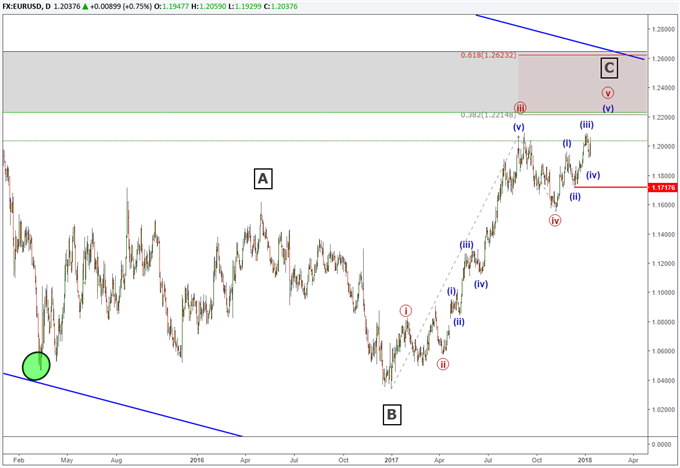Select the boxed wave B label

pos(392,414)
